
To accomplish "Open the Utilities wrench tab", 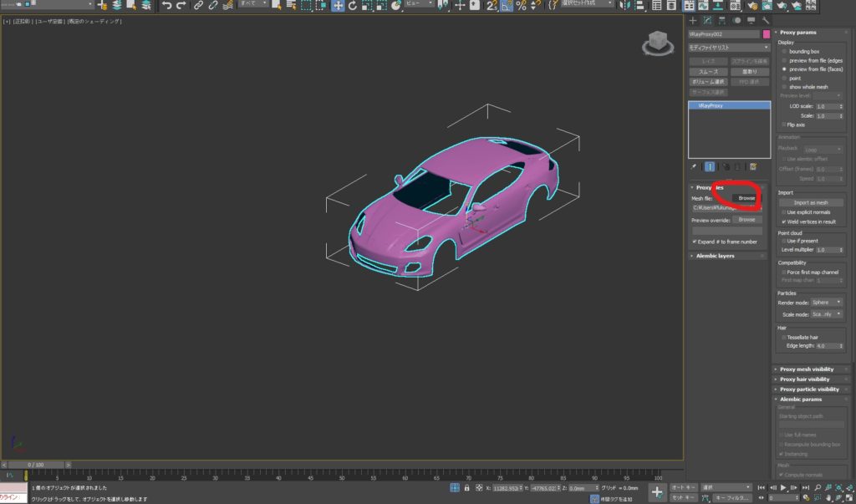I will click(x=765, y=20).
